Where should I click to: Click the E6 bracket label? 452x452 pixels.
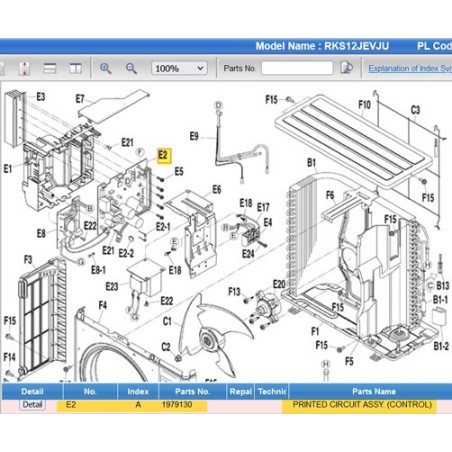coord(217,190)
